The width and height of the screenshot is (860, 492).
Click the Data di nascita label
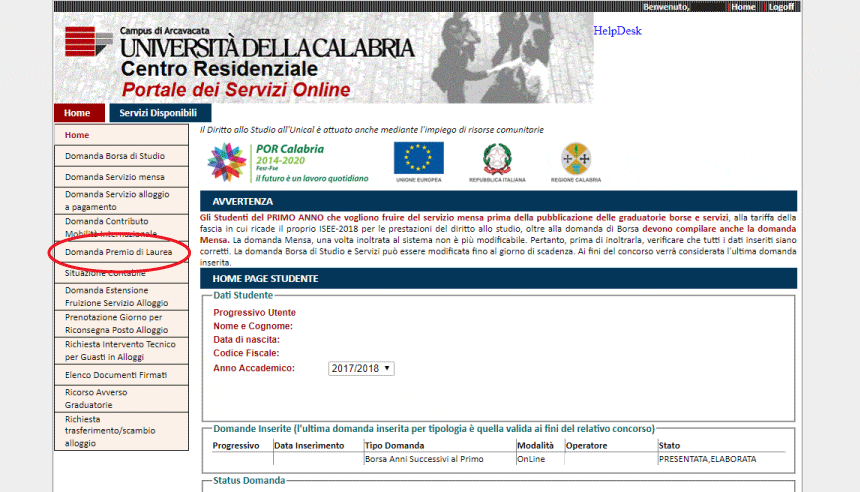tap(246, 340)
